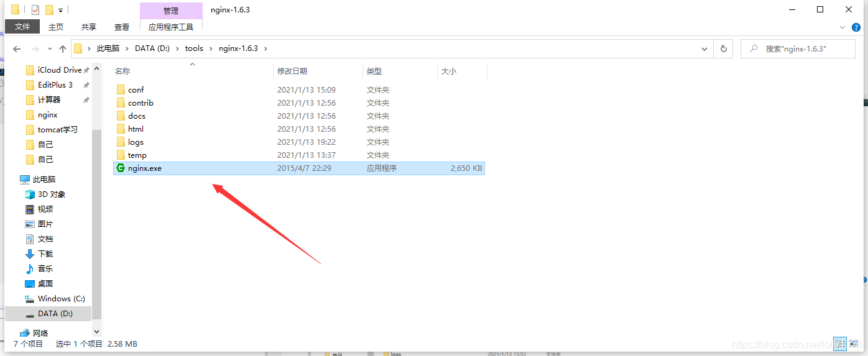
Task: Click the 管理 contextual tab
Action: click(171, 11)
